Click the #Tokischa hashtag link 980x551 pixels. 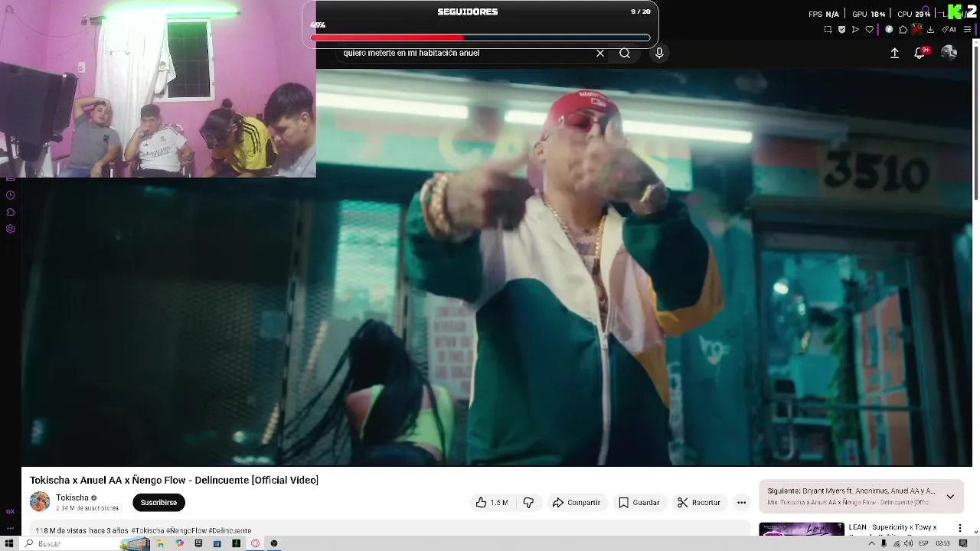coord(147,530)
